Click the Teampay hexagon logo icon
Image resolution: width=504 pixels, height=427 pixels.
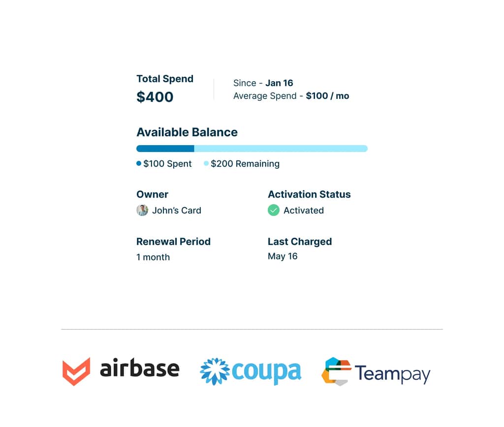[x=336, y=371]
